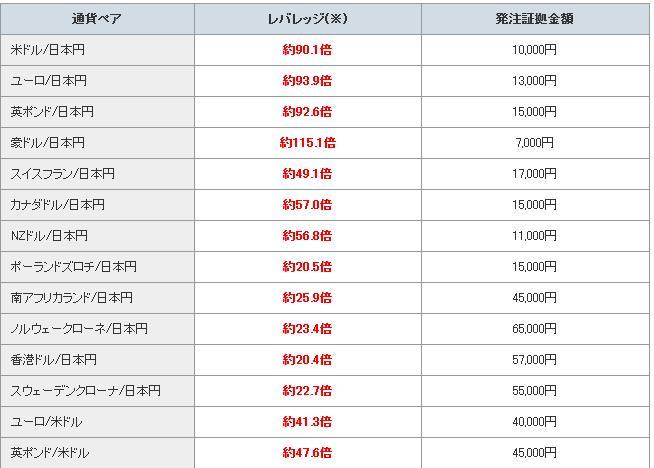Select the カナダドル/日本円 currency pair
This screenshot has height=468, width=654.
point(58,205)
